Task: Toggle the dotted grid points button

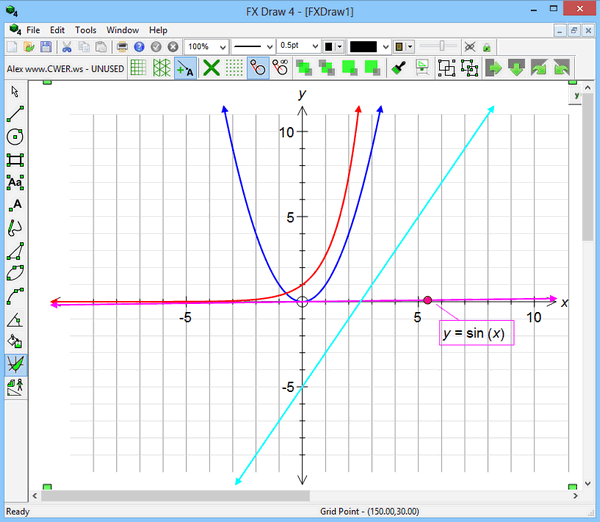Action: tap(234, 68)
